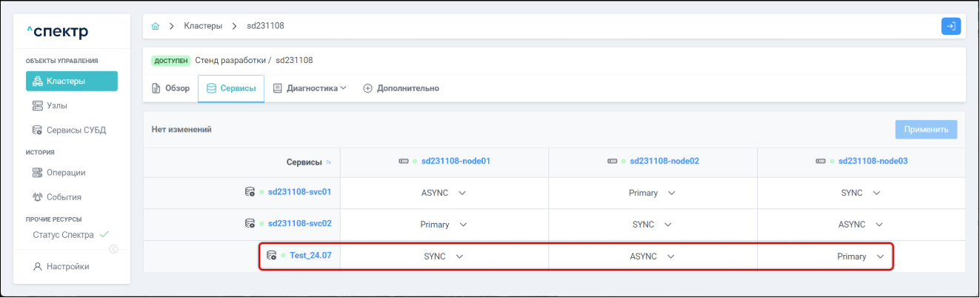Click the database icon beside sd231108-svc02
980x298 pixels.
click(250, 223)
